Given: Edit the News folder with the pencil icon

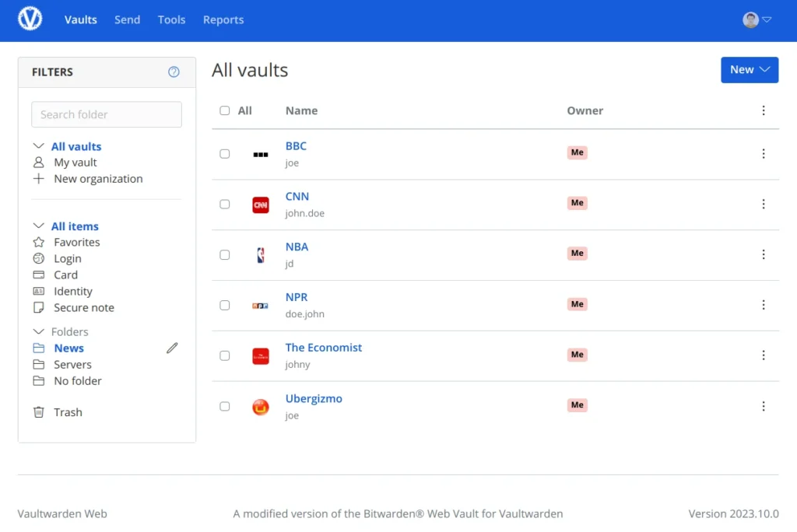Looking at the screenshot, I should (x=172, y=348).
